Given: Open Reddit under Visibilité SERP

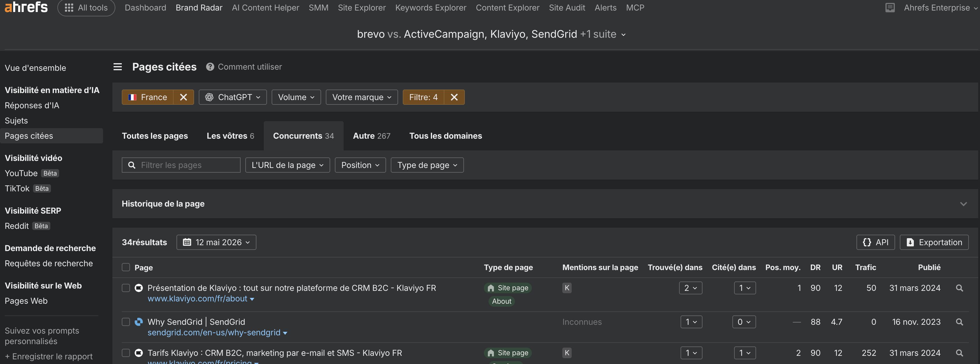Looking at the screenshot, I should pos(17,226).
